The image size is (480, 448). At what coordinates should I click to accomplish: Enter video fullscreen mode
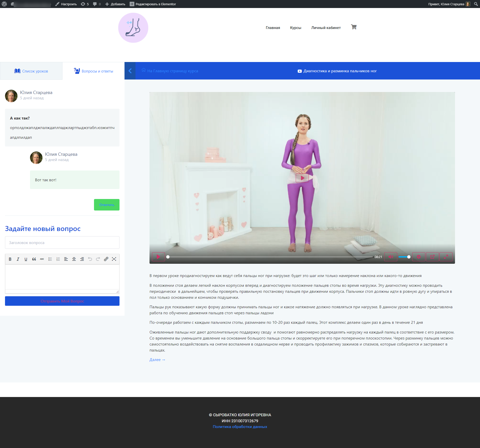point(446,257)
